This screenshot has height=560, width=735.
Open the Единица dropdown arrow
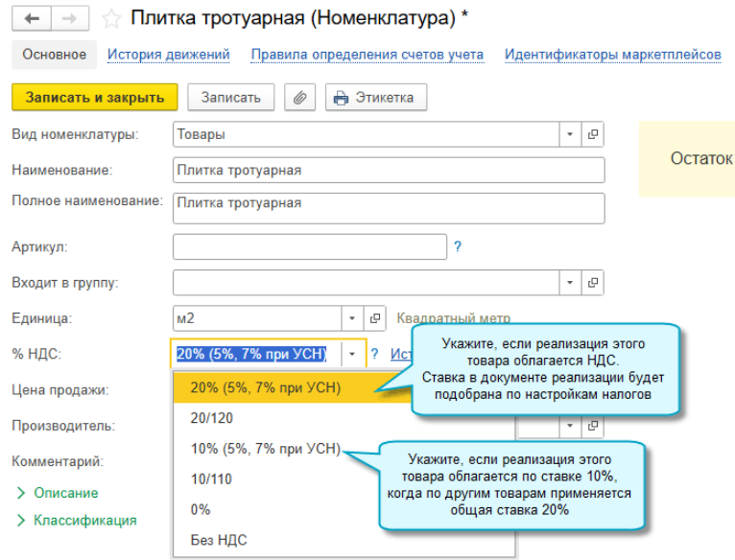click(352, 318)
